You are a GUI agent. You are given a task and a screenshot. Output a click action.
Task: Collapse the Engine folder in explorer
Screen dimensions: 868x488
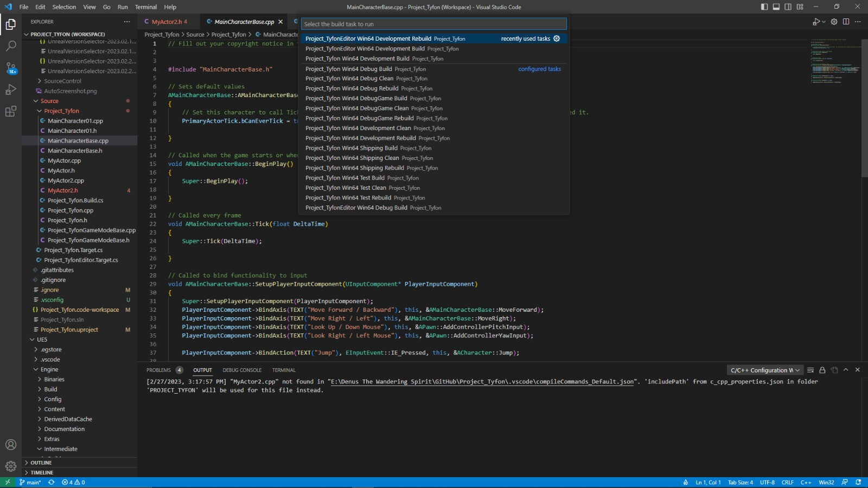[x=49, y=369]
